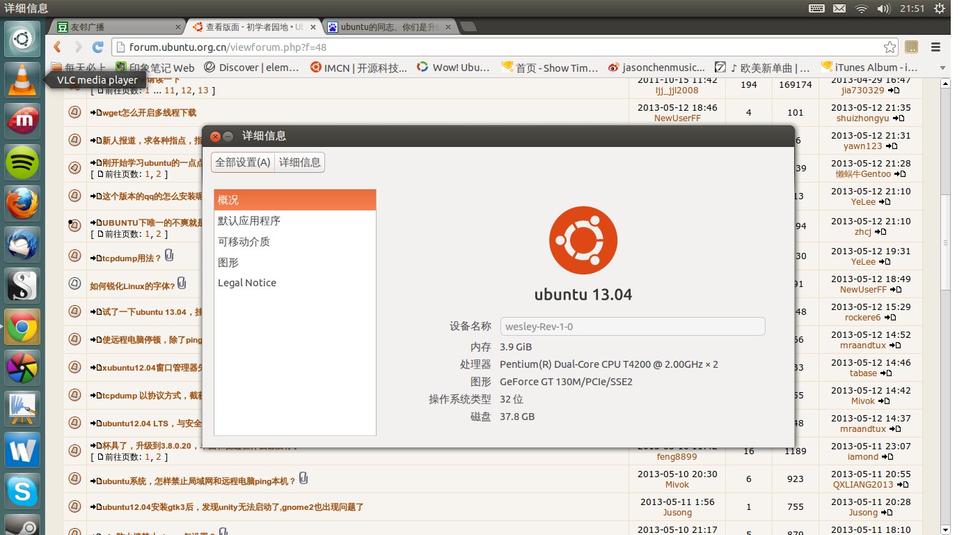Open Skype from the launcher
This screenshot has height=535, width=980.
tap(22, 492)
